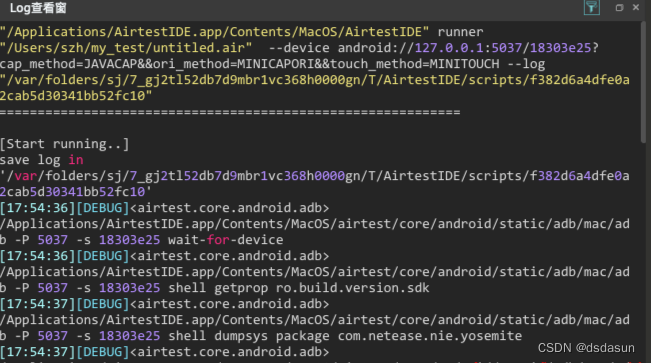Click the 'com.netease.nie.yosemite' package text

[430, 336]
